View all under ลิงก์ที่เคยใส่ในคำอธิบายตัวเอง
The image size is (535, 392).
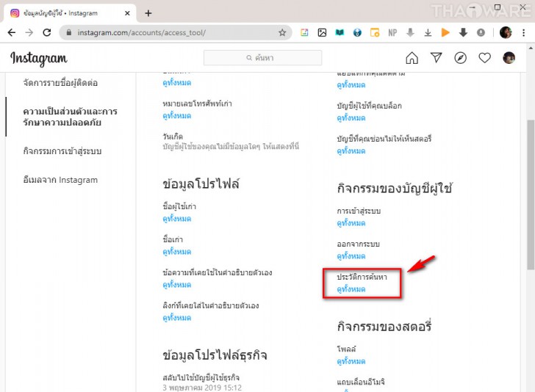point(176,318)
